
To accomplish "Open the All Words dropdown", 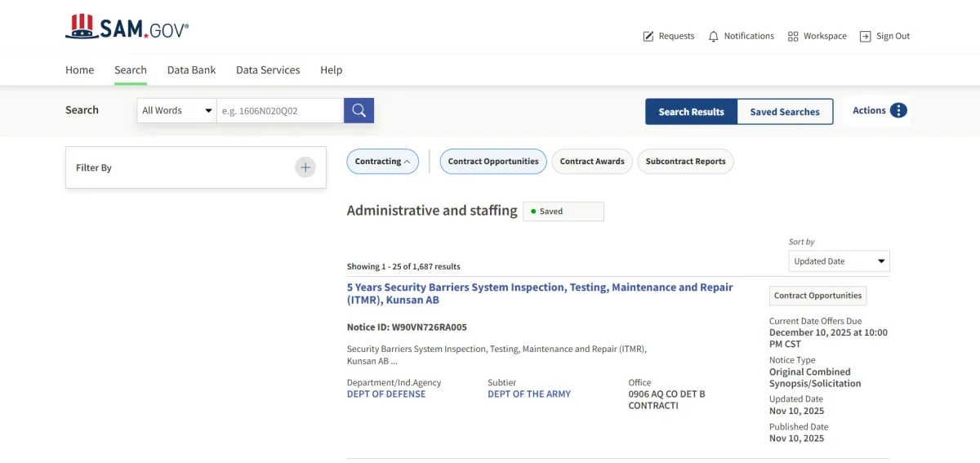I will tap(176, 111).
